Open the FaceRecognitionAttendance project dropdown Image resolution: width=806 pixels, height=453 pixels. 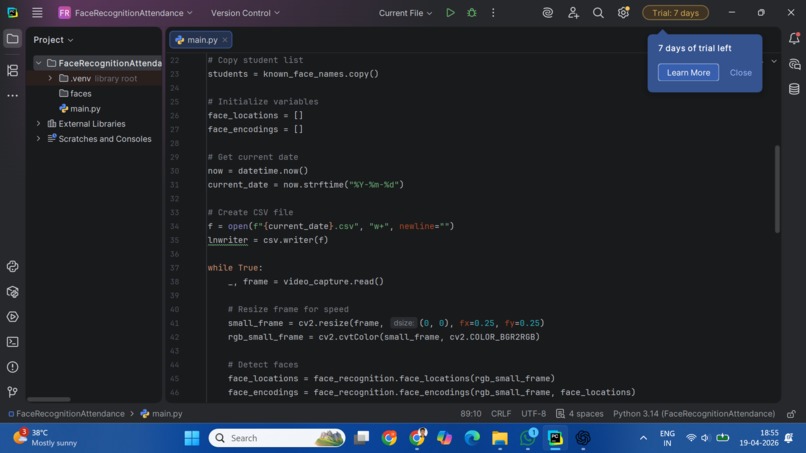pos(125,13)
